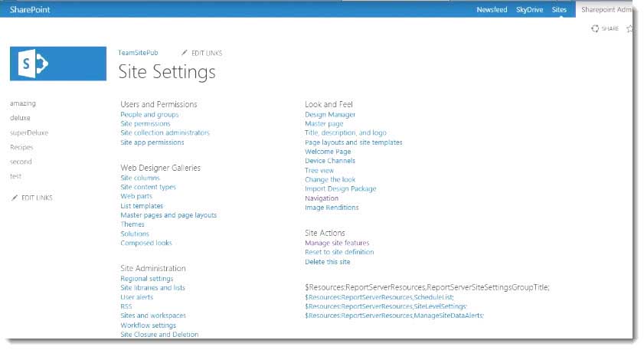Image resolution: width=644 pixels, height=350 pixels.
Task: Click the pencil icon beside TeamSitePub
Action: (x=185, y=53)
